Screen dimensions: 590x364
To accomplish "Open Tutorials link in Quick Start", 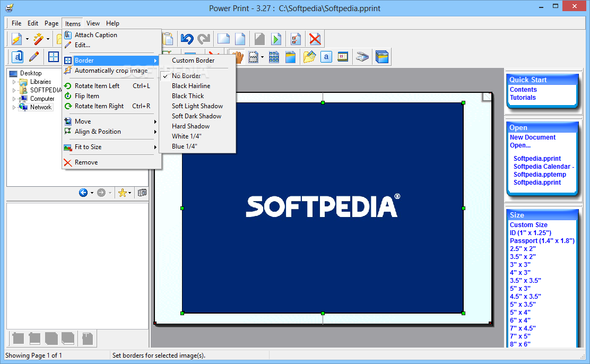I will tap(523, 98).
